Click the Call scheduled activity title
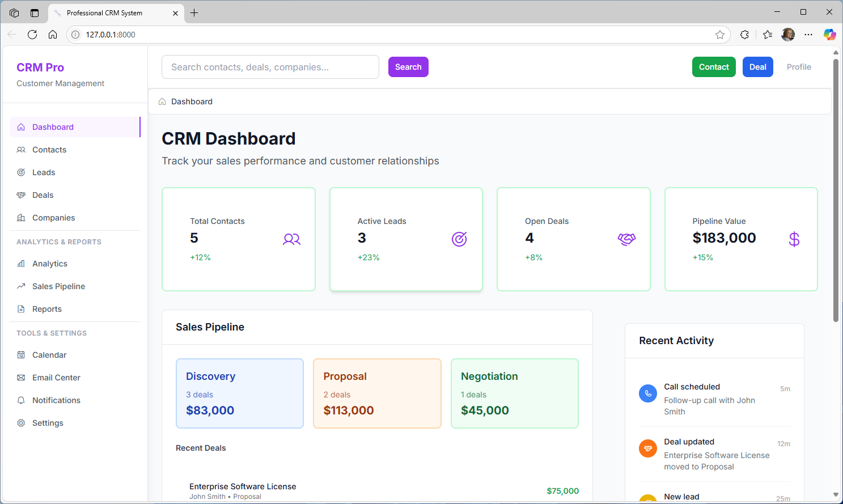843x504 pixels. click(x=692, y=387)
